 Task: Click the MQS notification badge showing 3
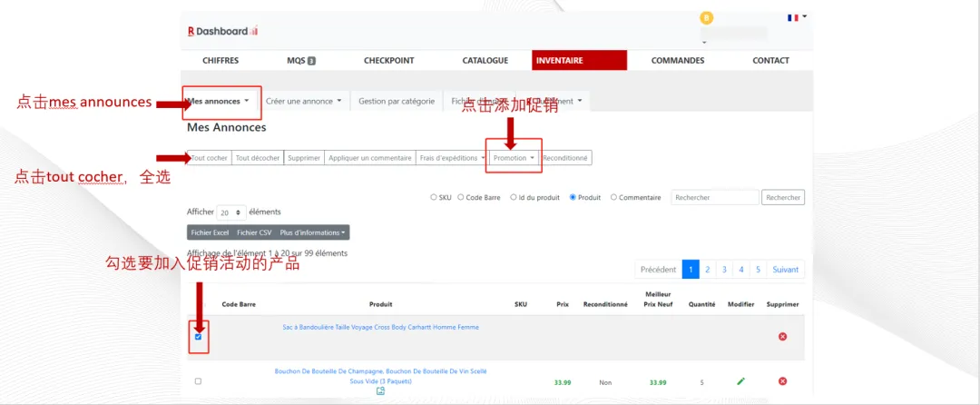coord(311,61)
